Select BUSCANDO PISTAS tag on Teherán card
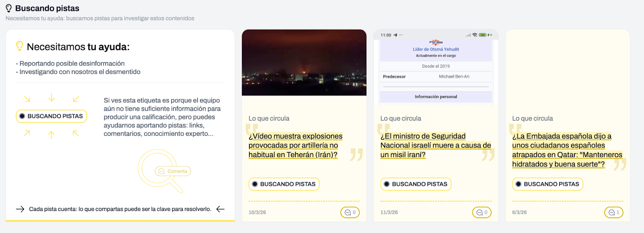Screen dimensions: 644x233 pos(284,184)
